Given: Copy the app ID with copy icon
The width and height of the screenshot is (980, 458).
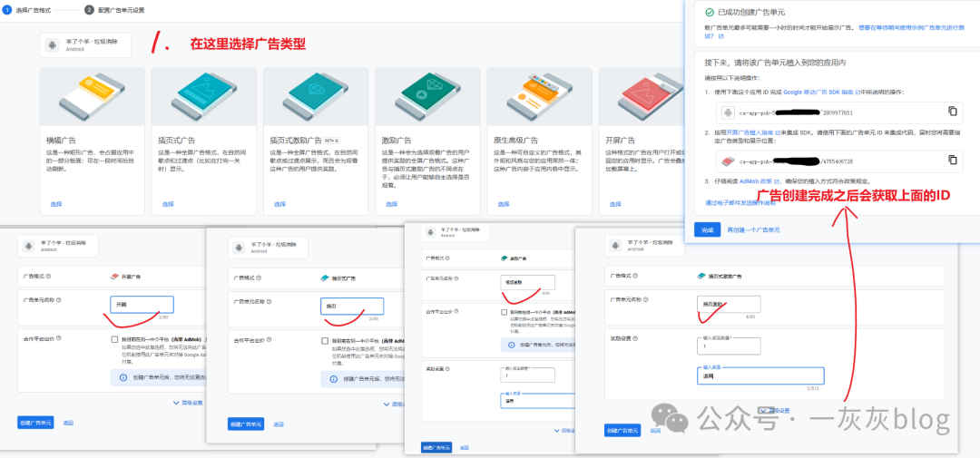Looking at the screenshot, I should click(953, 112).
